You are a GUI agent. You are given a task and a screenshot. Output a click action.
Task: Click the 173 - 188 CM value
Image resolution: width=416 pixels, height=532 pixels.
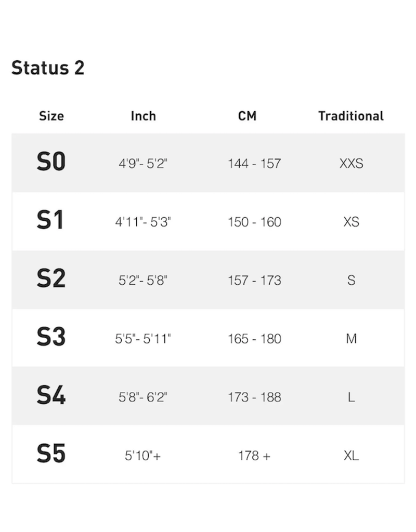pyautogui.click(x=254, y=397)
